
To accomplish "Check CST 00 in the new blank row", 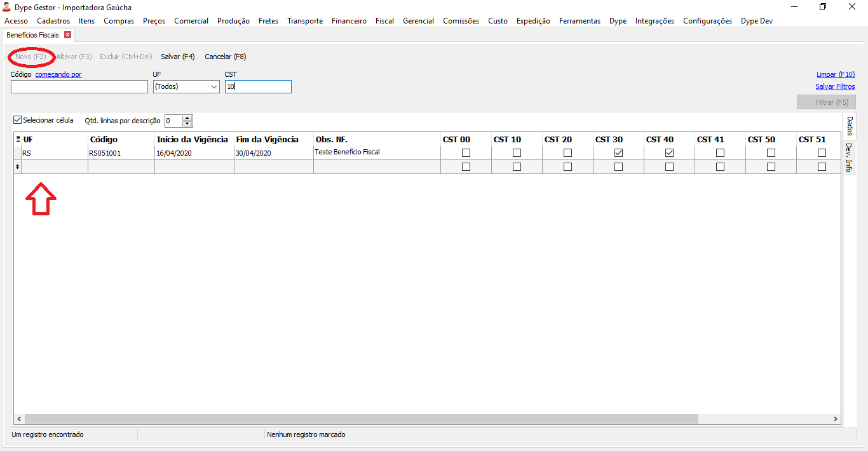I will 466,167.
